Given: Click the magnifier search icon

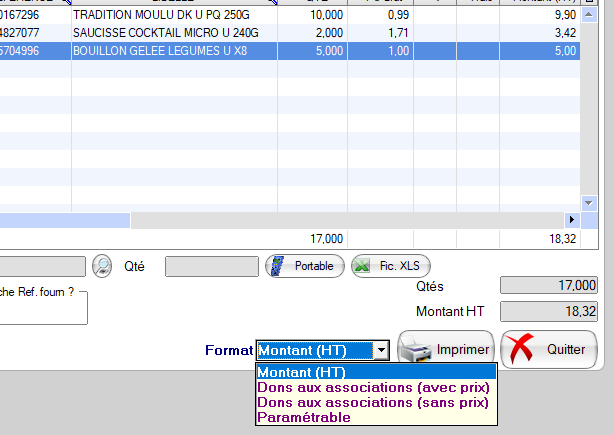Looking at the screenshot, I should point(103,266).
